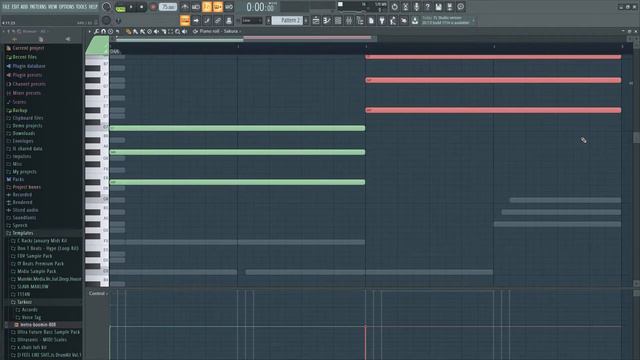Open the OPTIONS menu
The image size is (640, 360).
click(x=67, y=7)
